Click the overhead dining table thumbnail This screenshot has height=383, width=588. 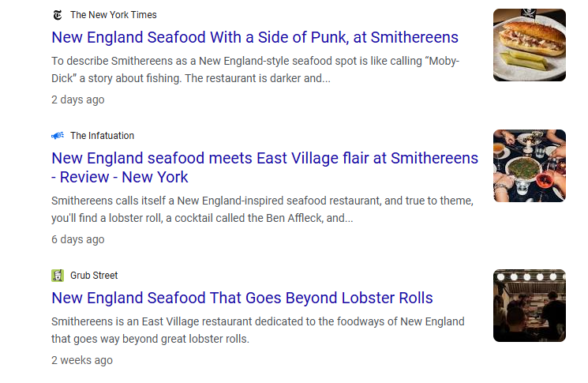529,166
